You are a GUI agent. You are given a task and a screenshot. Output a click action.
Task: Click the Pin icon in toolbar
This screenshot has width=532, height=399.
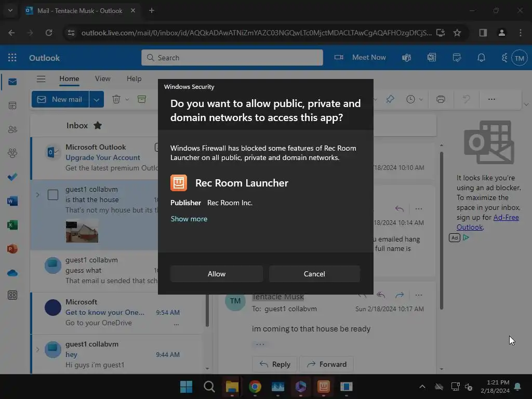390,99
